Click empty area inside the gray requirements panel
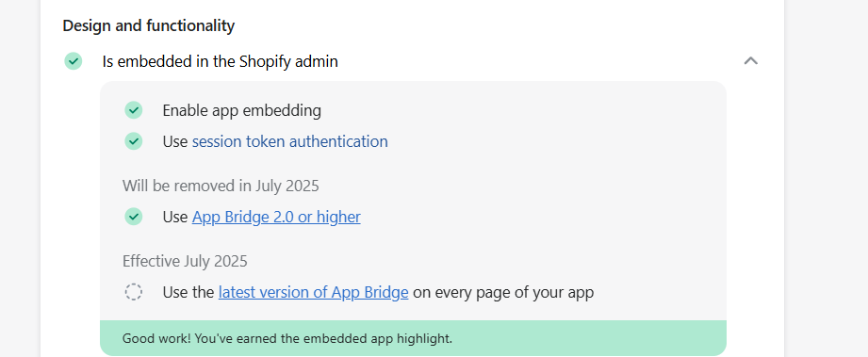 click(553, 183)
